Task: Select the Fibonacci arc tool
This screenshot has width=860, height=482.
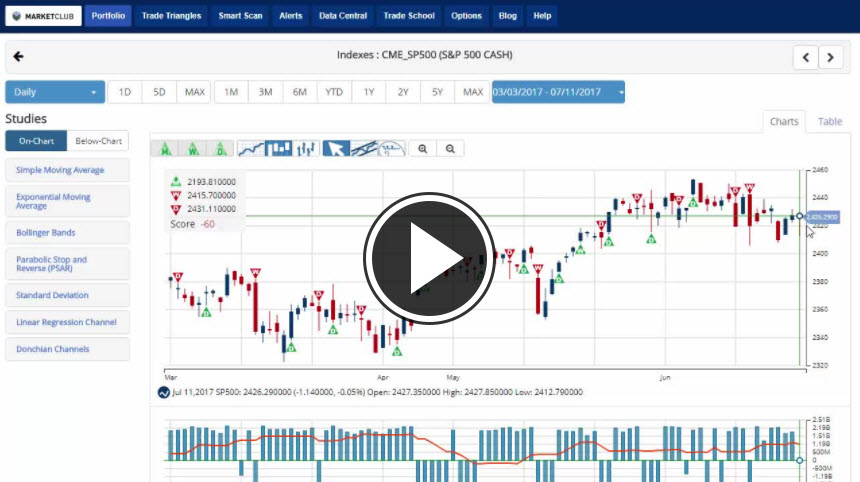Action: coord(392,148)
